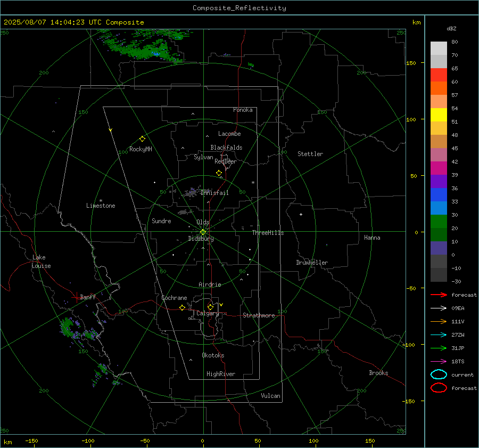479x448 pixels.
Task: Select the Lake Louise label
Action: [x=41, y=262]
